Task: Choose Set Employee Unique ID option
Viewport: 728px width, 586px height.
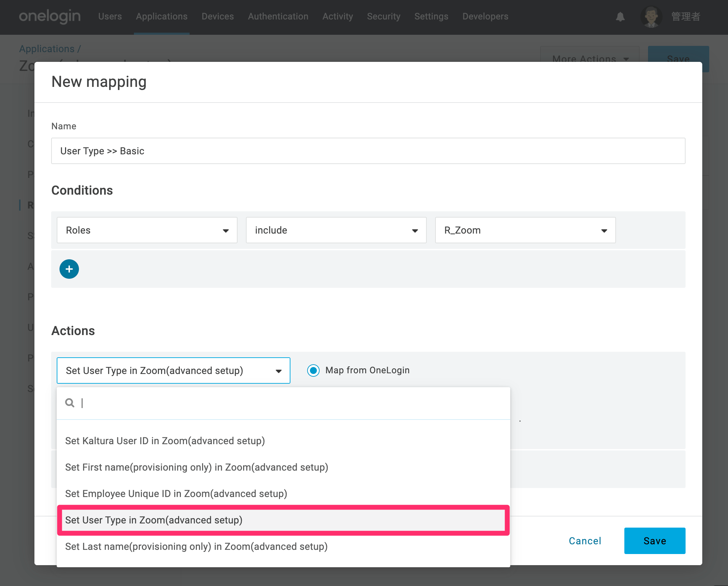Action: 283,494
